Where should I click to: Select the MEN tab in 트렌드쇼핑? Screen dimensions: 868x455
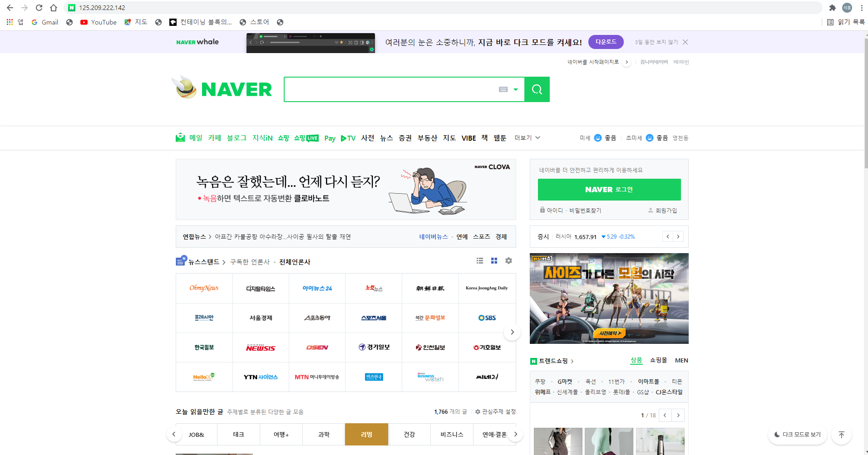tap(681, 360)
